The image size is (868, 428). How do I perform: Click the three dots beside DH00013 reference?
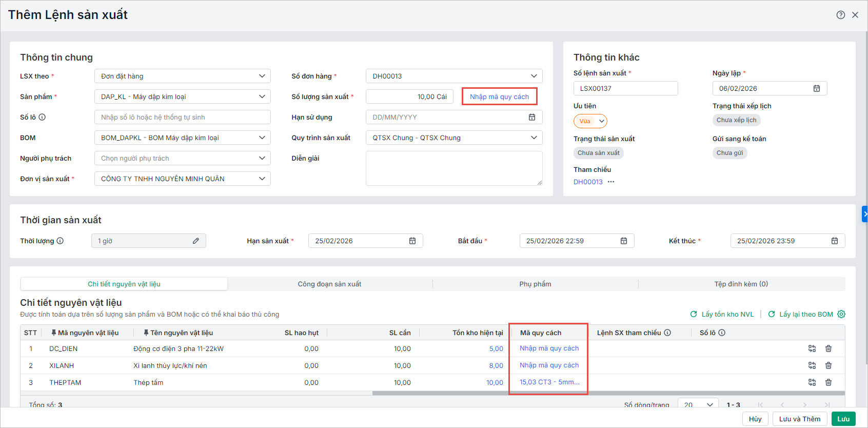(611, 182)
